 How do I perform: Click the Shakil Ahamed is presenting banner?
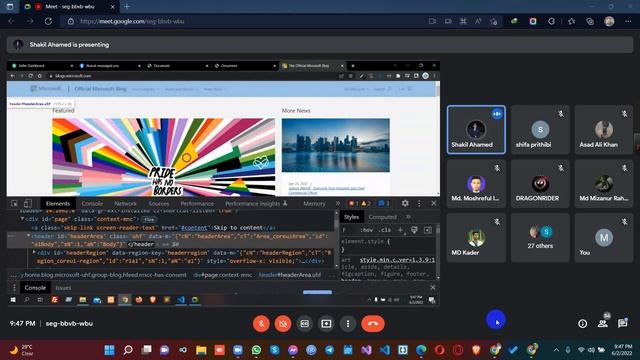pos(320,45)
